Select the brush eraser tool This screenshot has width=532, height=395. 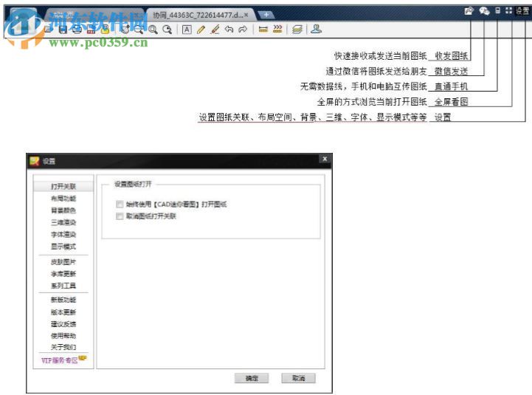215,30
